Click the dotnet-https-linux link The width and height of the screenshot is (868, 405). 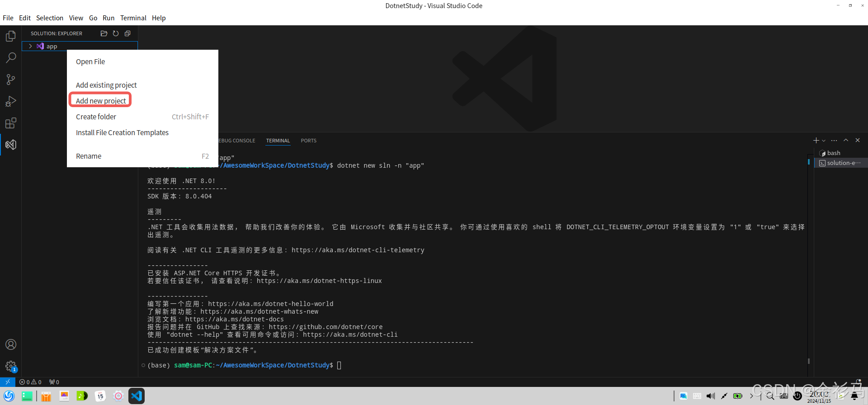[x=319, y=281]
